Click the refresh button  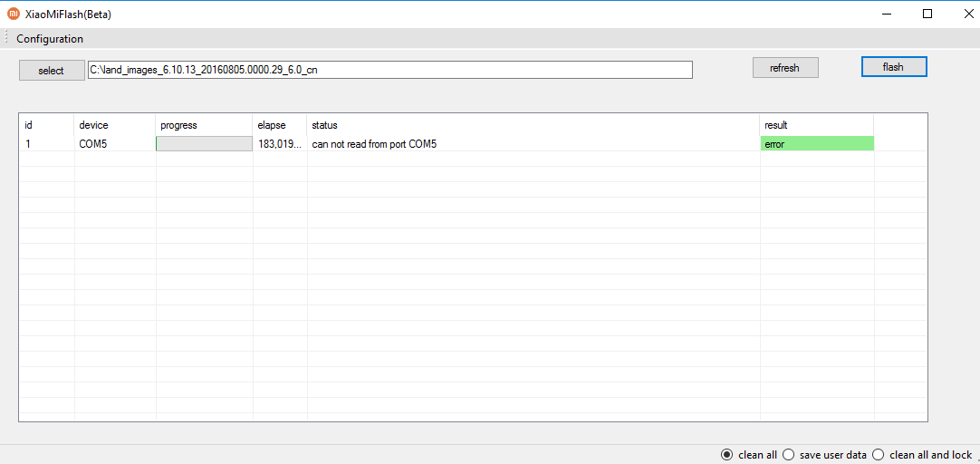coord(785,68)
